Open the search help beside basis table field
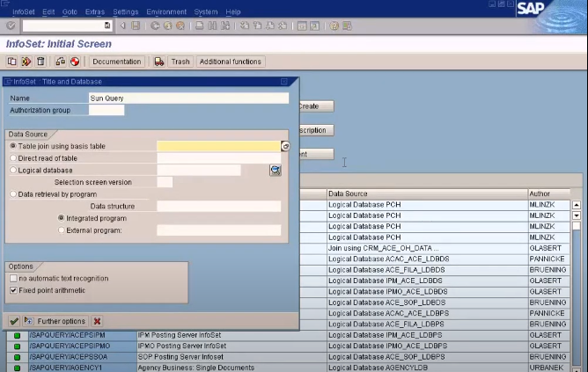 (285, 146)
